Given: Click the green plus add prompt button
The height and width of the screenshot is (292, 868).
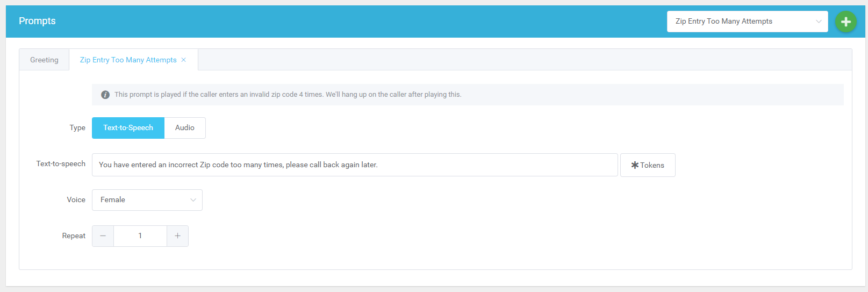Looking at the screenshot, I should point(845,22).
